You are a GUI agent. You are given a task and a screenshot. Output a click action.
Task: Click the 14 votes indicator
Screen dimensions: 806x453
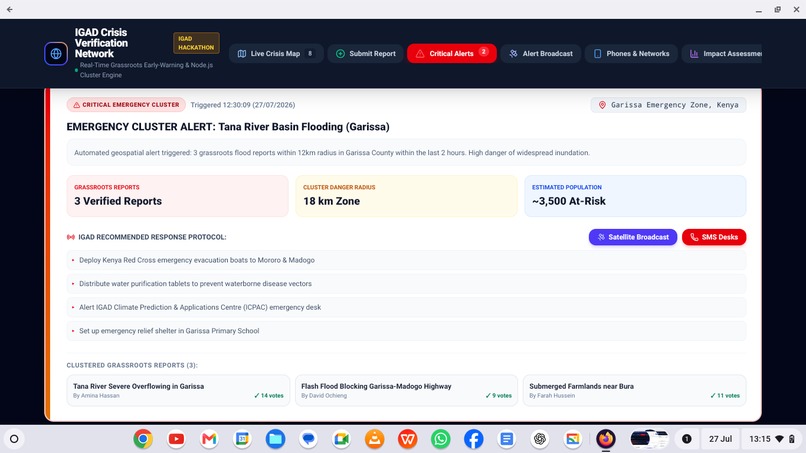click(269, 395)
